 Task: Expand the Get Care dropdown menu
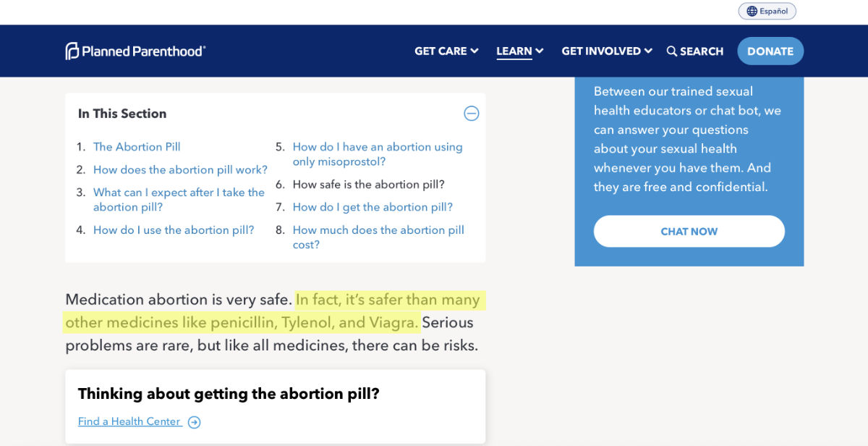click(446, 51)
